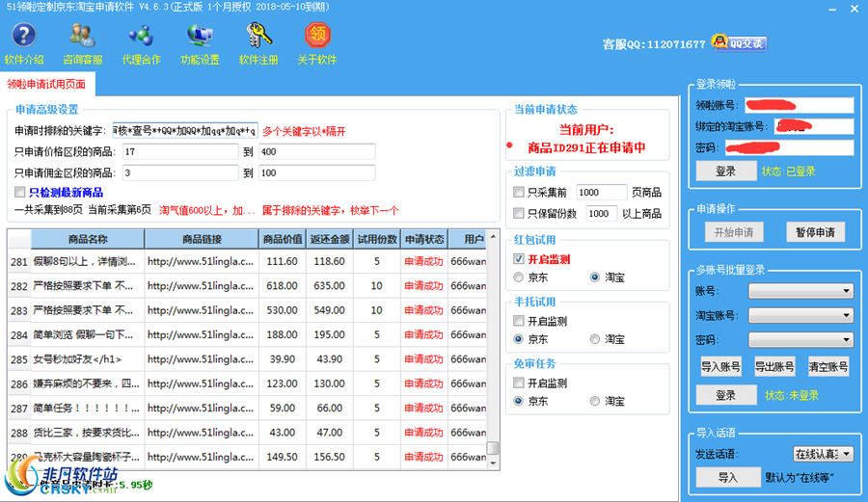Minimize the application window
Viewport: 868px width, 502px height.
click(x=832, y=10)
